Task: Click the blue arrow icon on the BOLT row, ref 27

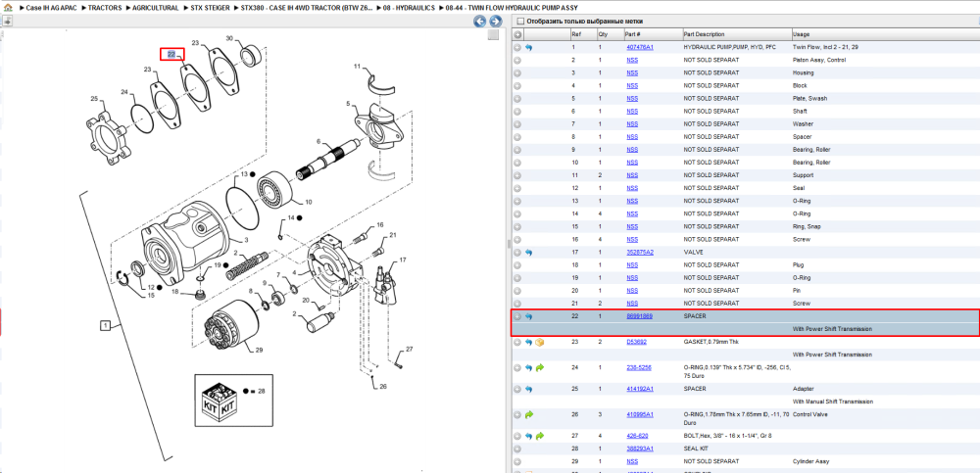Action: click(x=529, y=436)
